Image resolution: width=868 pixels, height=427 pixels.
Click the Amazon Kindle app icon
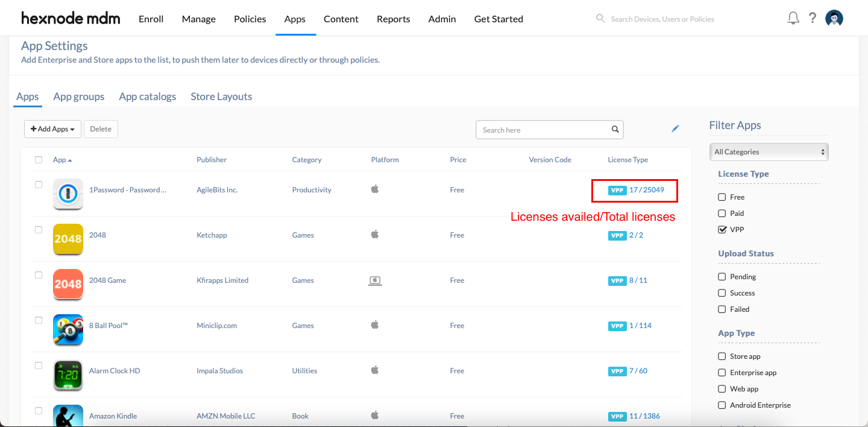click(68, 416)
